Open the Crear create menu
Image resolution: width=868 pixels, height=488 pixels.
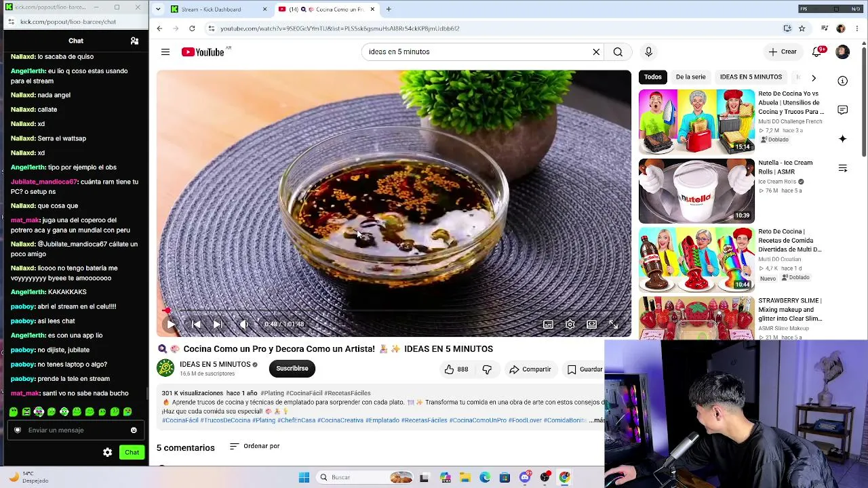[783, 52]
